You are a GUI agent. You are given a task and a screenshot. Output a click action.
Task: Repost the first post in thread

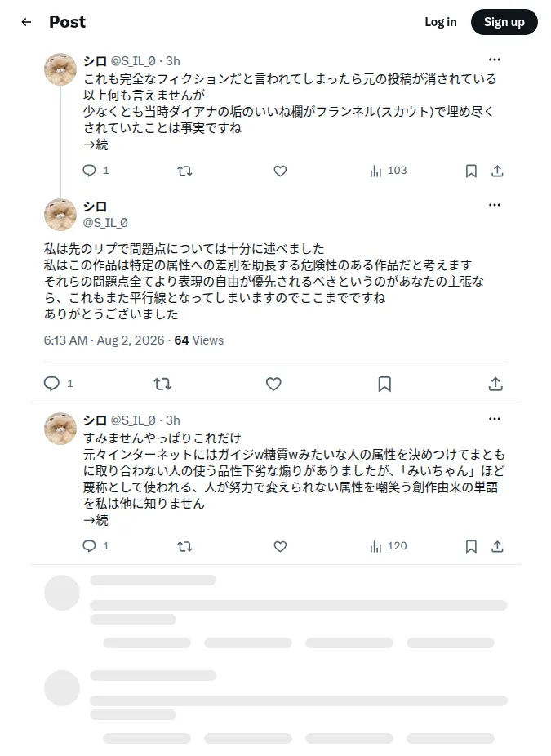tap(184, 171)
